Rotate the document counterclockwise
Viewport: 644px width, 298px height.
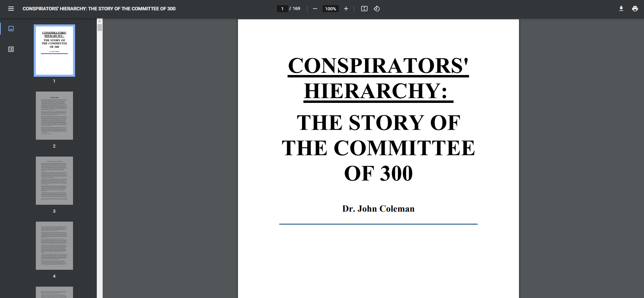click(377, 9)
